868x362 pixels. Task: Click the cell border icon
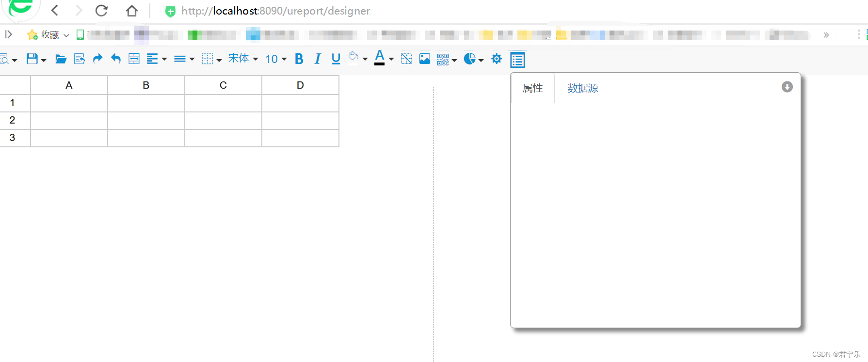coord(208,59)
